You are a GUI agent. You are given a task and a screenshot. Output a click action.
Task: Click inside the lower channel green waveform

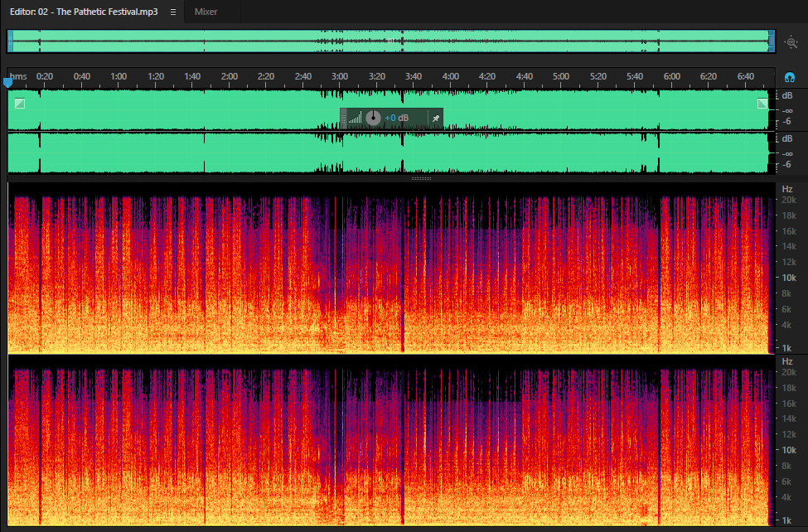pos(392,153)
